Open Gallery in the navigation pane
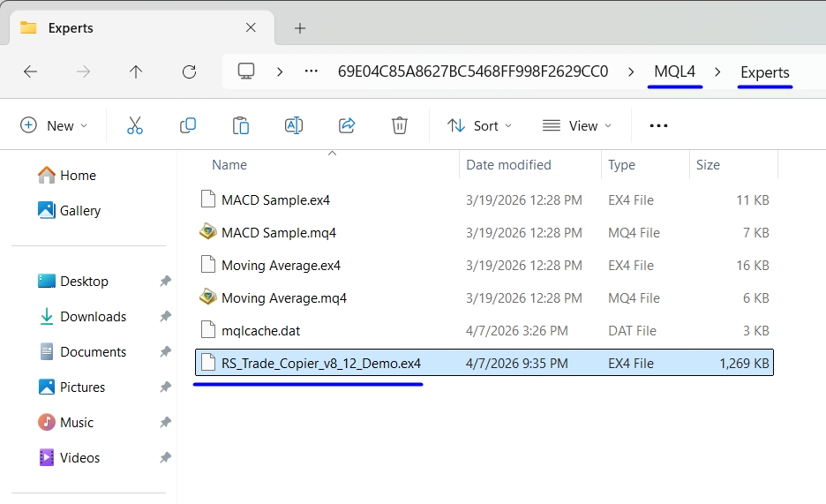Image resolution: width=826 pixels, height=504 pixels. pos(69,211)
